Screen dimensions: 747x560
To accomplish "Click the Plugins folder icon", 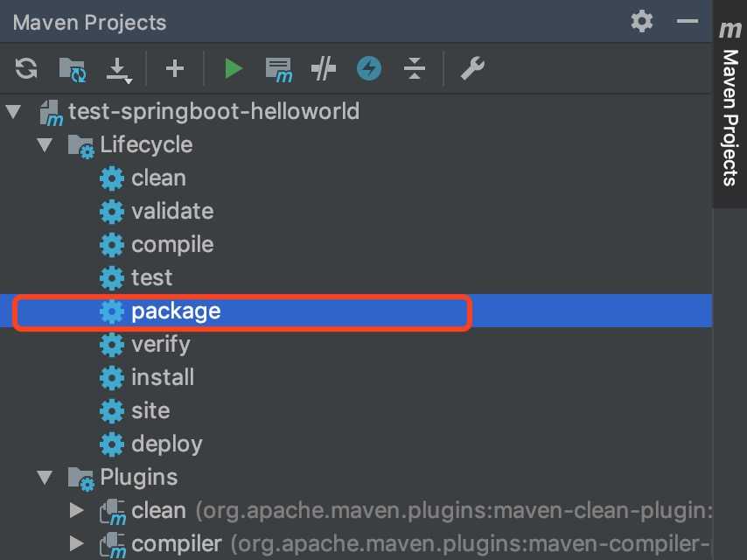I will pyautogui.click(x=81, y=479).
